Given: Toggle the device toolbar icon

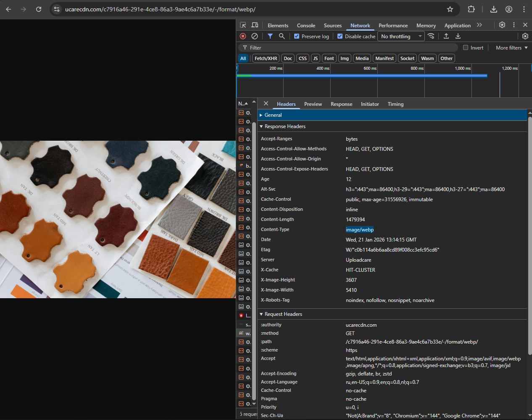Looking at the screenshot, I should [255, 25].
